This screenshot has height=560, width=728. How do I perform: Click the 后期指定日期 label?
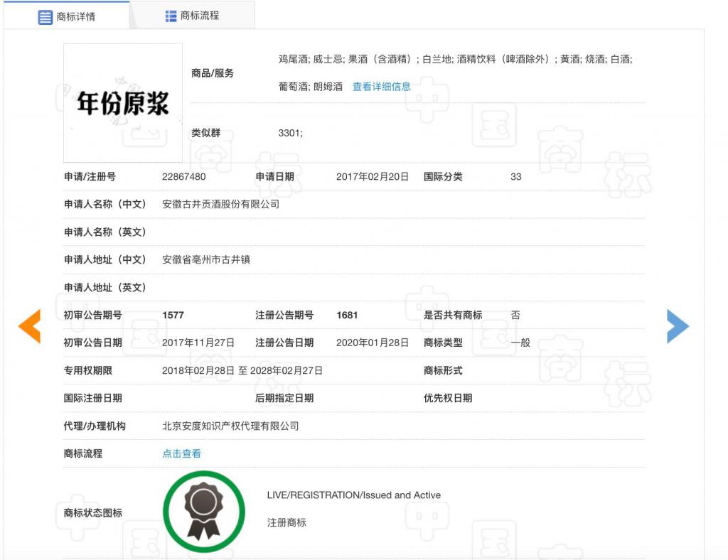click(x=284, y=398)
